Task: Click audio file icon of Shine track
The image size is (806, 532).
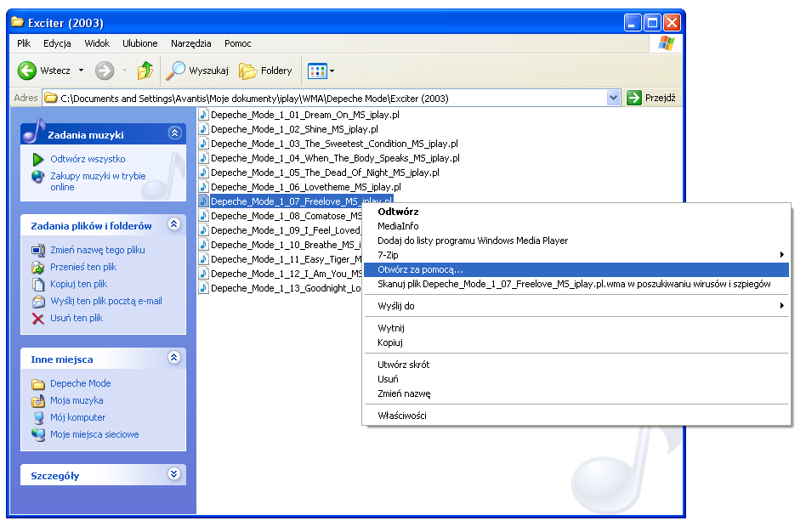Action: click(203, 129)
